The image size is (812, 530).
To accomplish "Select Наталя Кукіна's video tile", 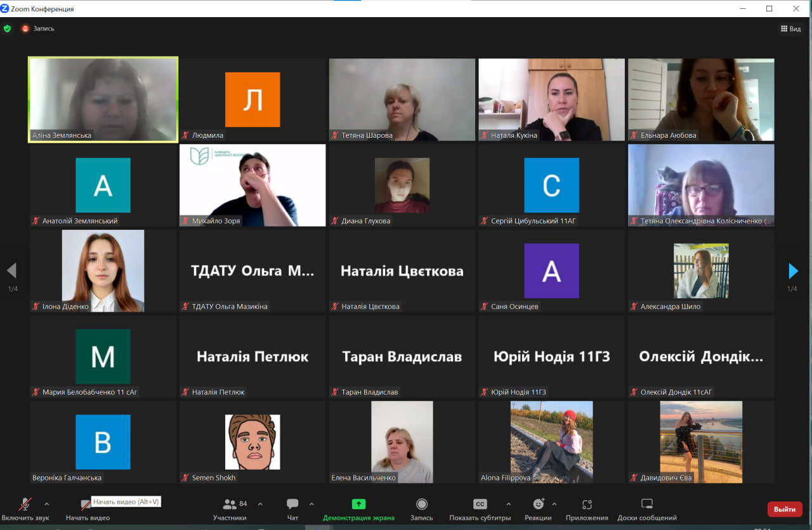I will (552, 100).
